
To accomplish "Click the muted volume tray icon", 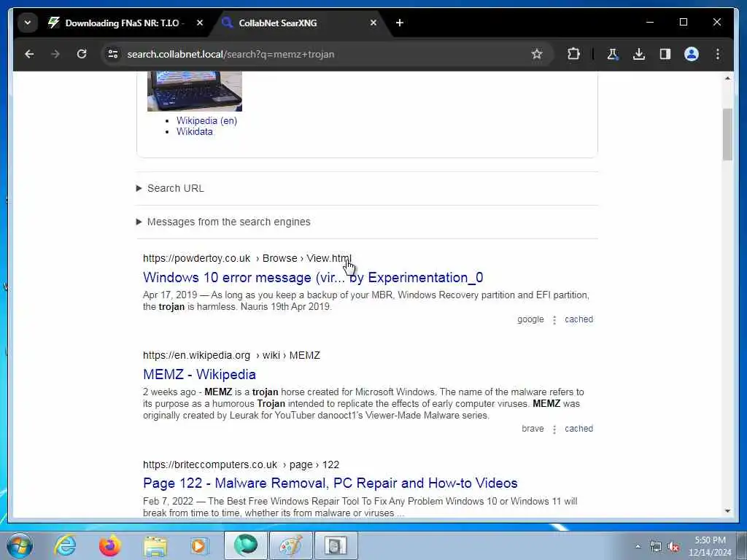I will tap(673, 547).
